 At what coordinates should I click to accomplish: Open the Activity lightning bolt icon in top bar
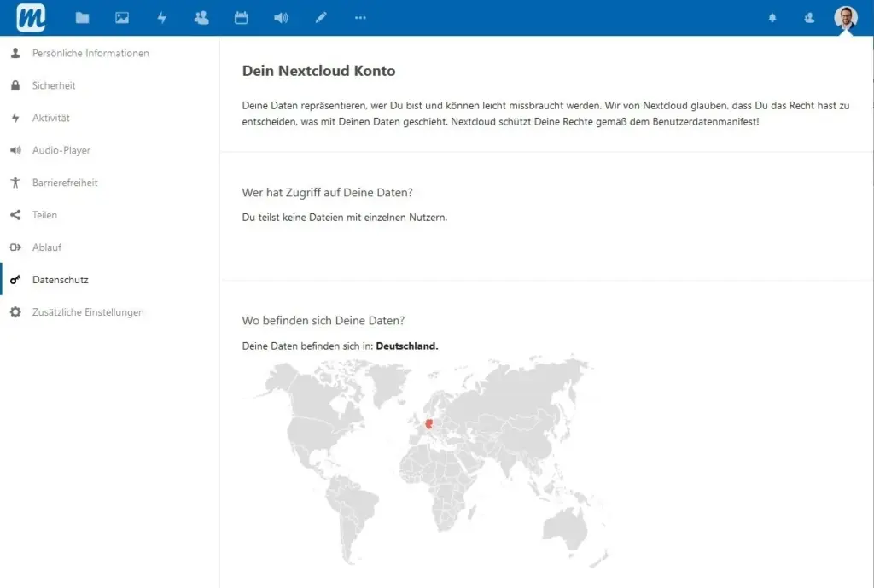162,18
